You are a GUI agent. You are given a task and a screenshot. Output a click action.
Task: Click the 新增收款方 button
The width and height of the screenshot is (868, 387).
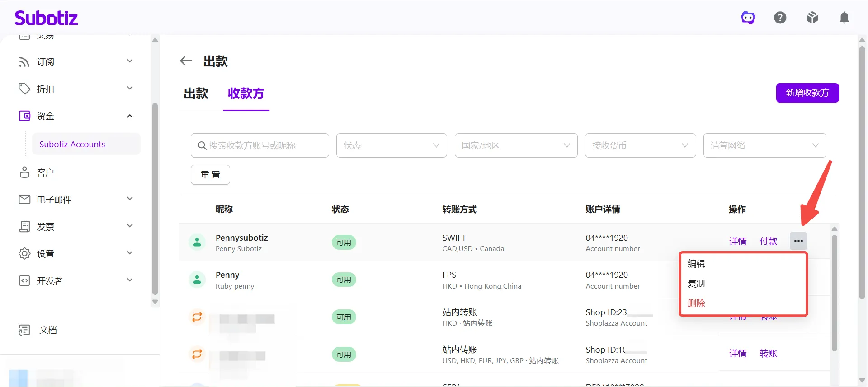807,93
